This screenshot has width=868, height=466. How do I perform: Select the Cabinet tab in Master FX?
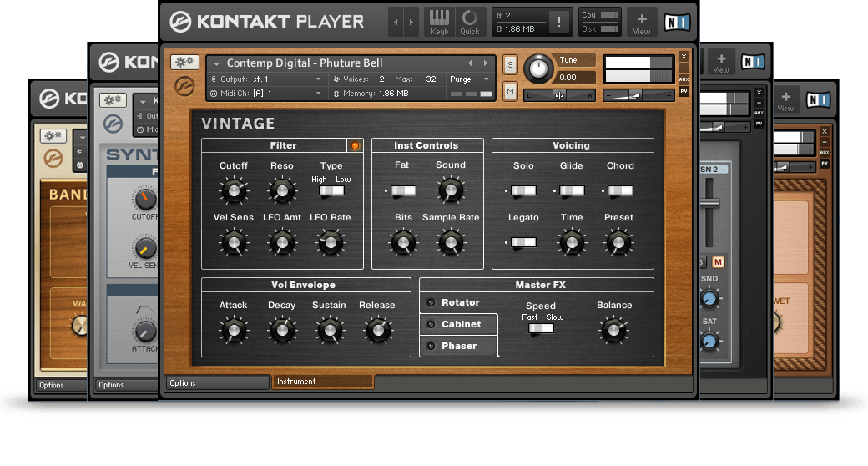459,324
